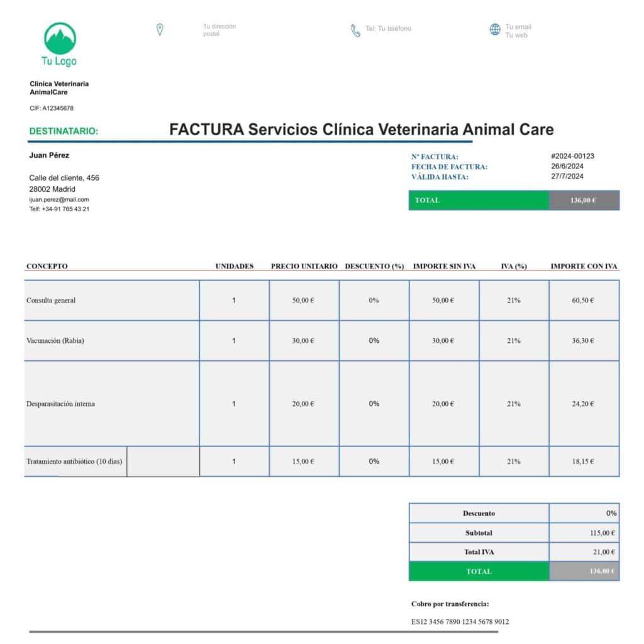
Task: Click the globe icon beside Tu email
Action: pos(494,29)
